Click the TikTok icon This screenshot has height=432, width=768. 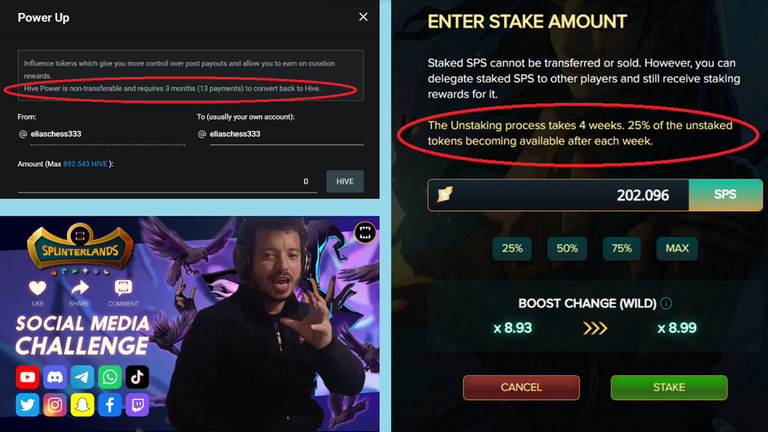point(137,377)
